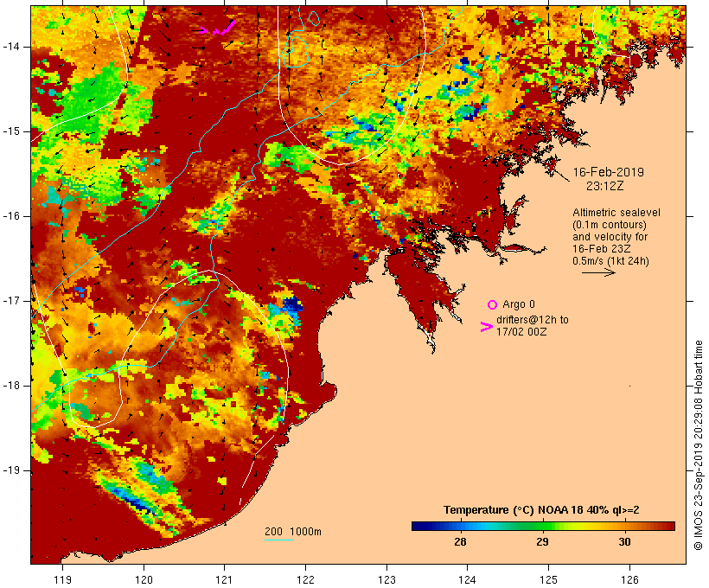Click the '29' color bar label

pyautogui.click(x=542, y=542)
